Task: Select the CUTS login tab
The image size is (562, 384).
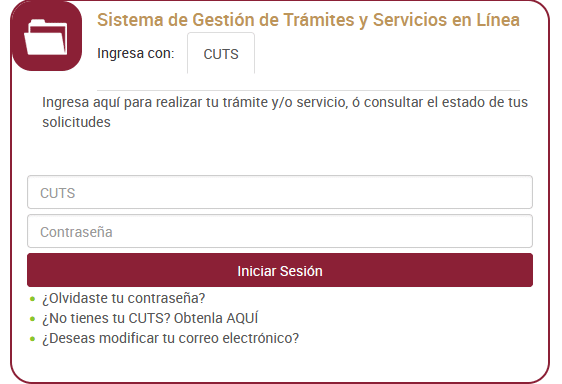Action: (221, 53)
